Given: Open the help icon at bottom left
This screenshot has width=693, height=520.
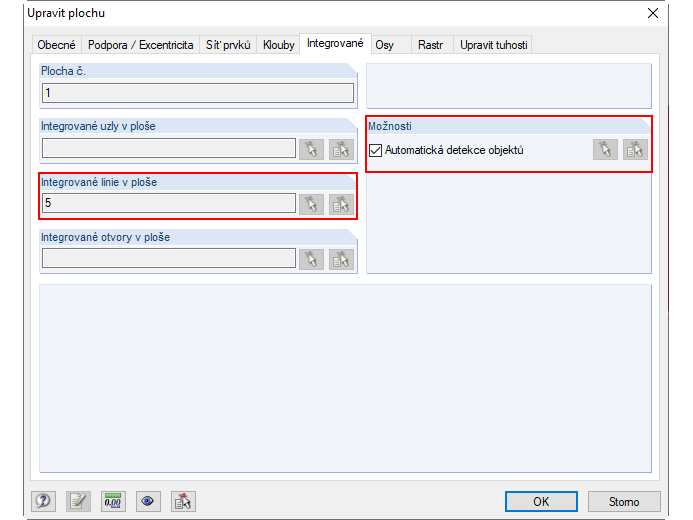Looking at the screenshot, I should point(43,501).
